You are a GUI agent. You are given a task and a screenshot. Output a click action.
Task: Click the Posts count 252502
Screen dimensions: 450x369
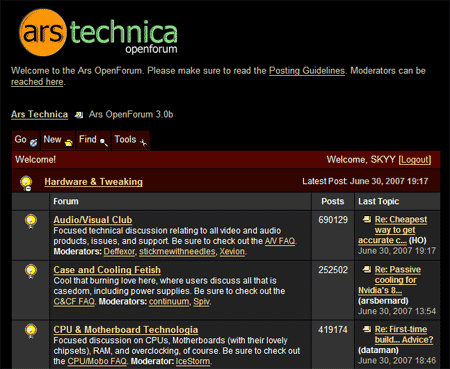pyautogui.click(x=333, y=270)
